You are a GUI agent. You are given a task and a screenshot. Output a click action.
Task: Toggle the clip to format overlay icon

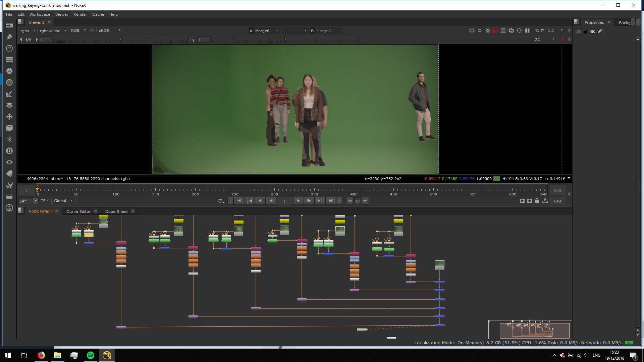click(472, 31)
